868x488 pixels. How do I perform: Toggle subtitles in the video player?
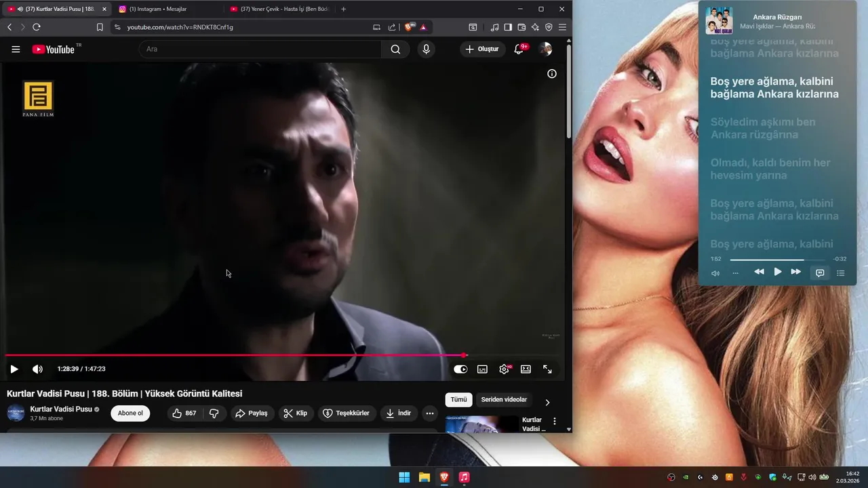[x=482, y=369]
